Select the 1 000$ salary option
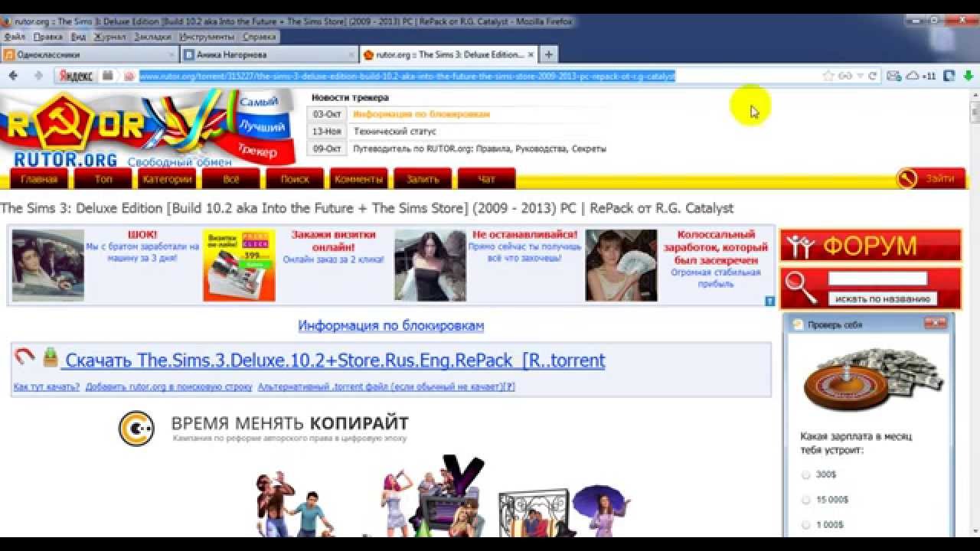 [805, 525]
